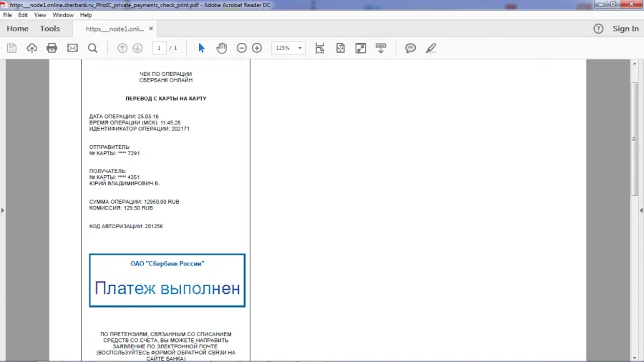
Task: Switch to the Tools tab
Action: click(x=49, y=29)
